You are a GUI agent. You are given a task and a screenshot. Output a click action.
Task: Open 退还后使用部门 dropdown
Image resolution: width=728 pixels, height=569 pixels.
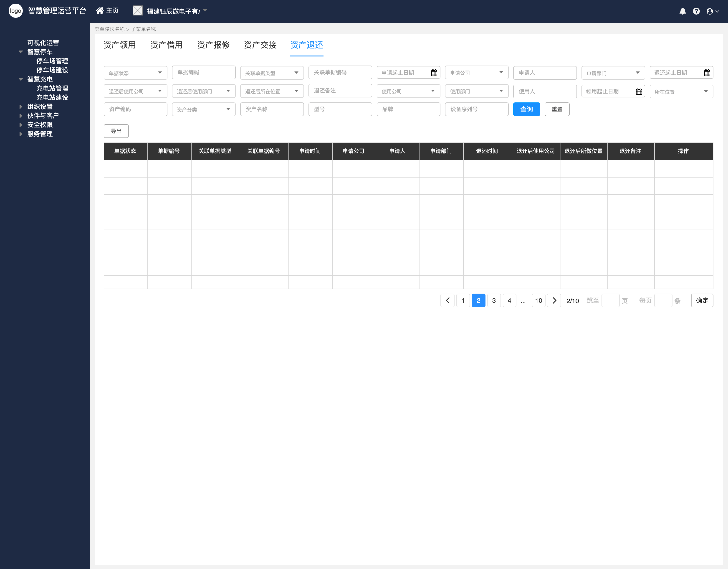point(204,91)
